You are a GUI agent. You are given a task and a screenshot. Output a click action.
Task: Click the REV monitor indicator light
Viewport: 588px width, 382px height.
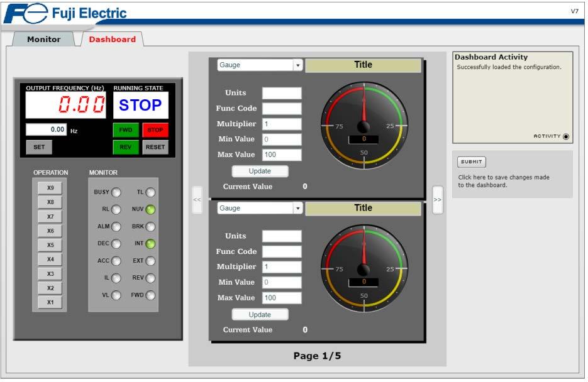[x=150, y=278]
